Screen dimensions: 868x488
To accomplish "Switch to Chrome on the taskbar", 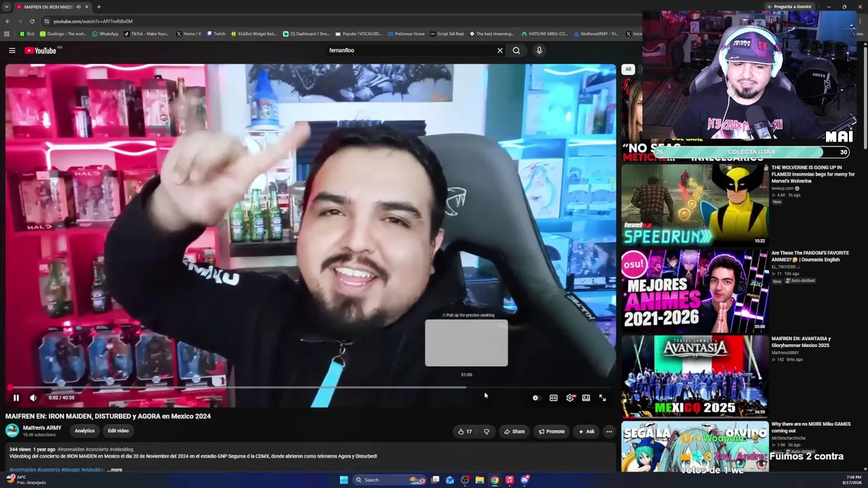I will pyautogui.click(x=494, y=480).
